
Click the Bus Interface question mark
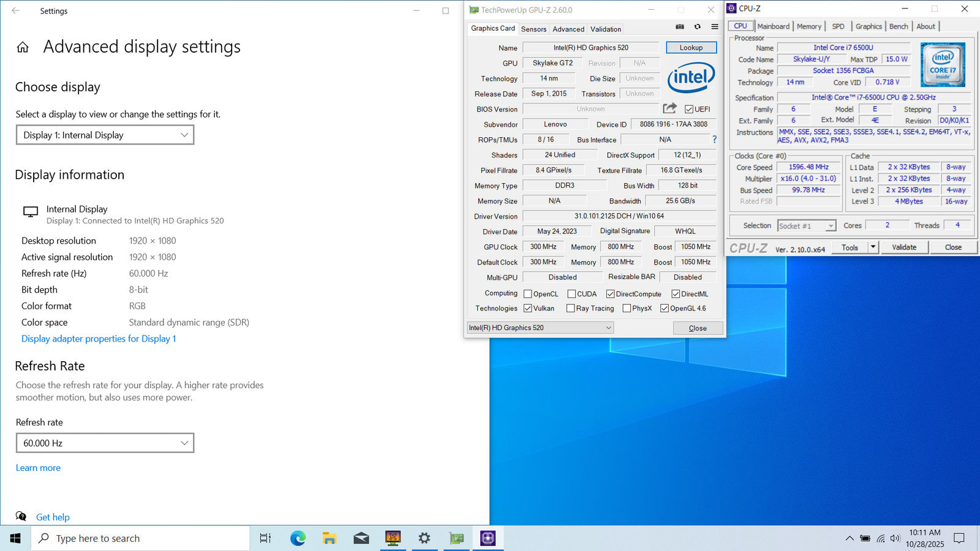coord(714,140)
